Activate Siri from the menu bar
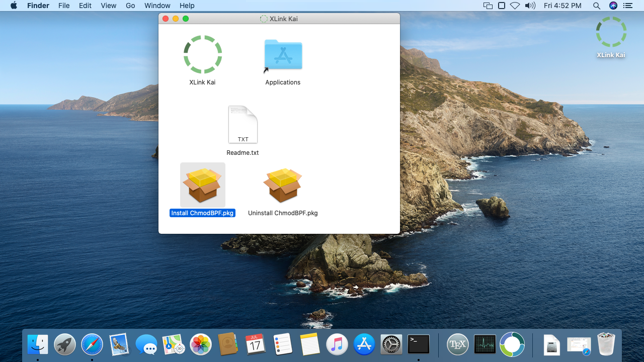Screen dimensions: 644x362 coord(613,6)
